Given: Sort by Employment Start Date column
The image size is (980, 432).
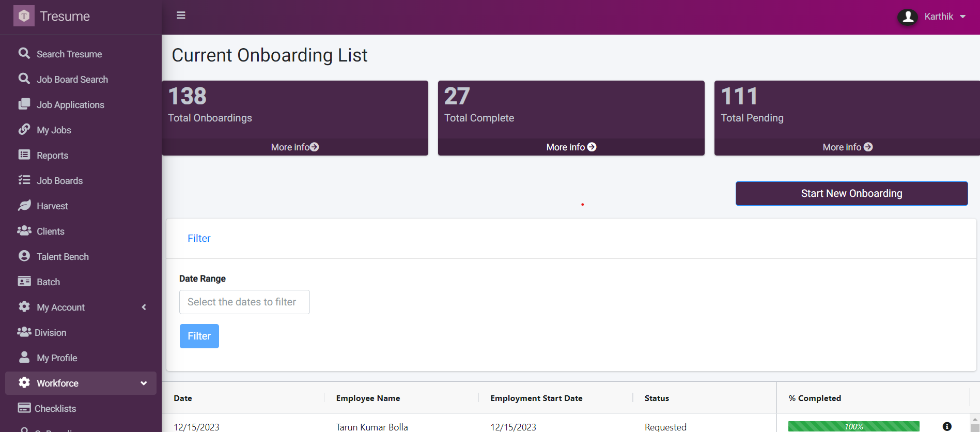Looking at the screenshot, I should (536, 398).
